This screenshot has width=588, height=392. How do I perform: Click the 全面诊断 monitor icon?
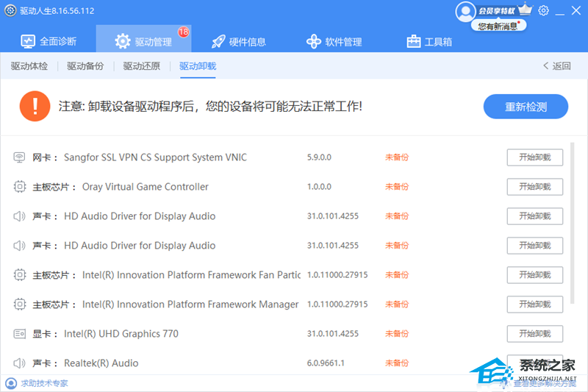point(28,41)
